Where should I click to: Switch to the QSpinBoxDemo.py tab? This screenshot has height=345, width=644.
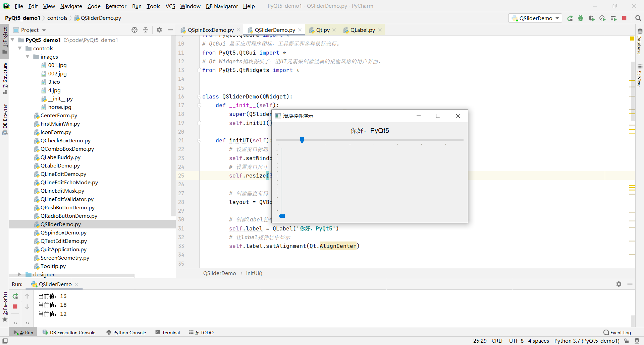tap(210, 30)
